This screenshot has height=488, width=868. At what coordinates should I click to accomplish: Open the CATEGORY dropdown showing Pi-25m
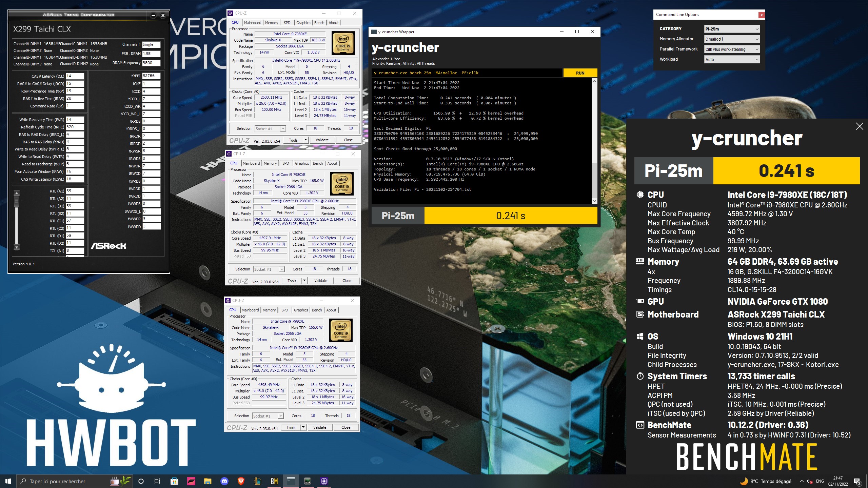click(732, 29)
